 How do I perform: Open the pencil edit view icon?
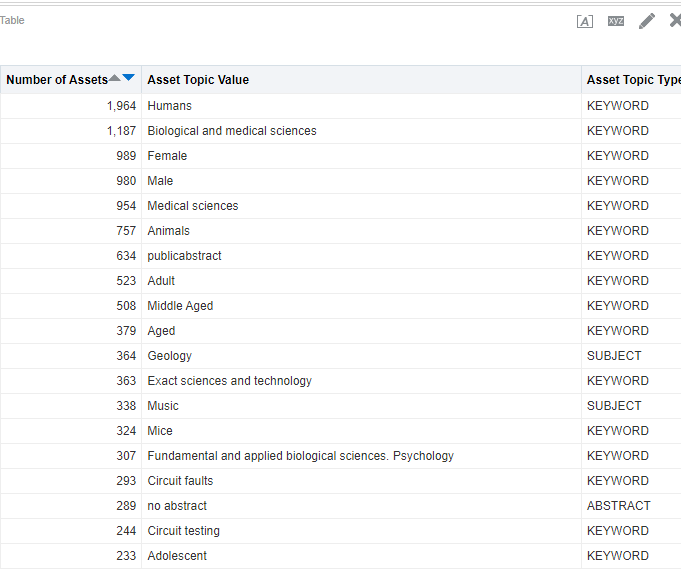click(647, 21)
